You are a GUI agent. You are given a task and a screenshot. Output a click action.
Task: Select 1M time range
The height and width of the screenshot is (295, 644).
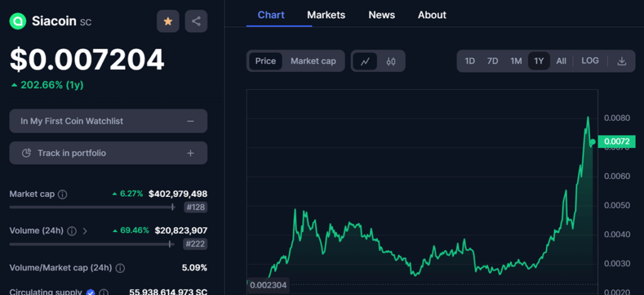point(516,61)
